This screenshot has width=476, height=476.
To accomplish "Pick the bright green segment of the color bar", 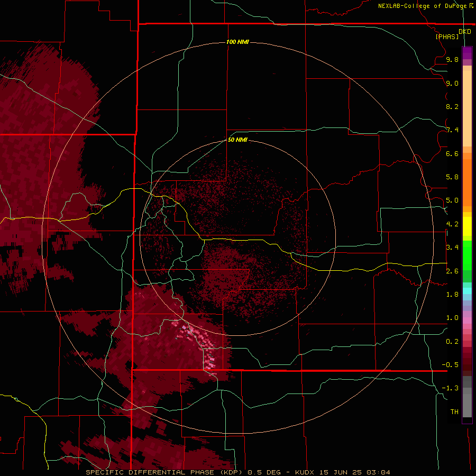I will tap(467, 255).
